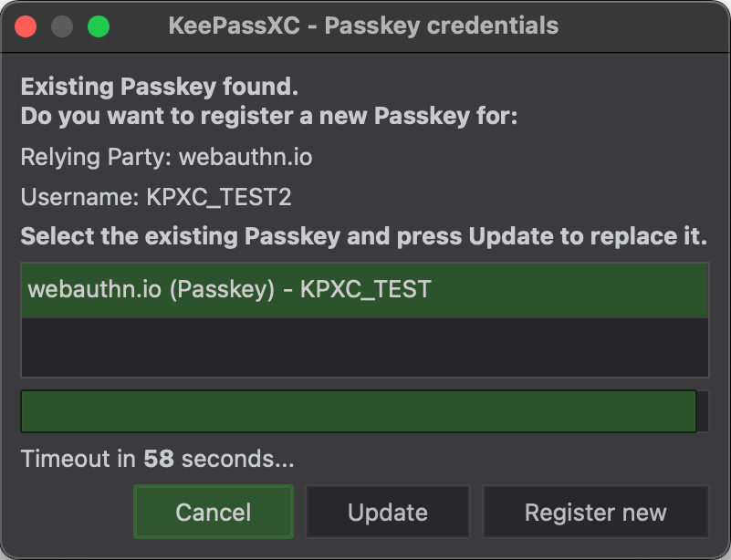This screenshot has height=560, width=731.
Task: Click the Relying Party label text
Action: click(97, 157)
